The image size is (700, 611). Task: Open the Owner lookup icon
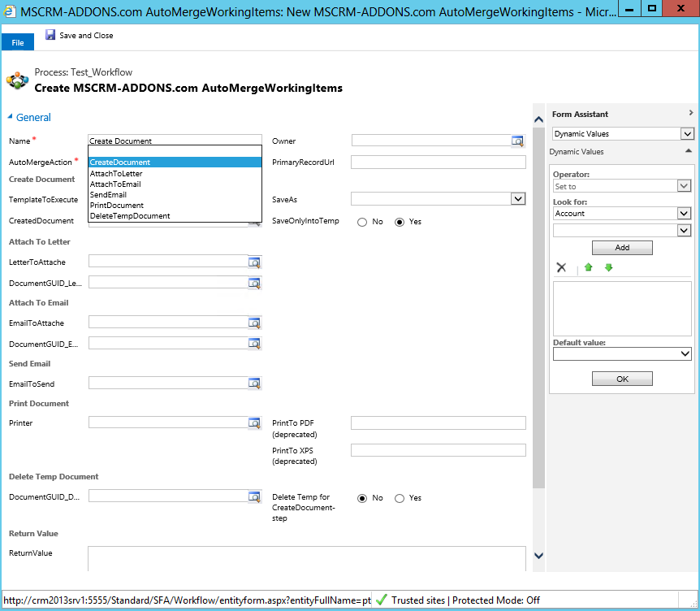pos(517,141)
